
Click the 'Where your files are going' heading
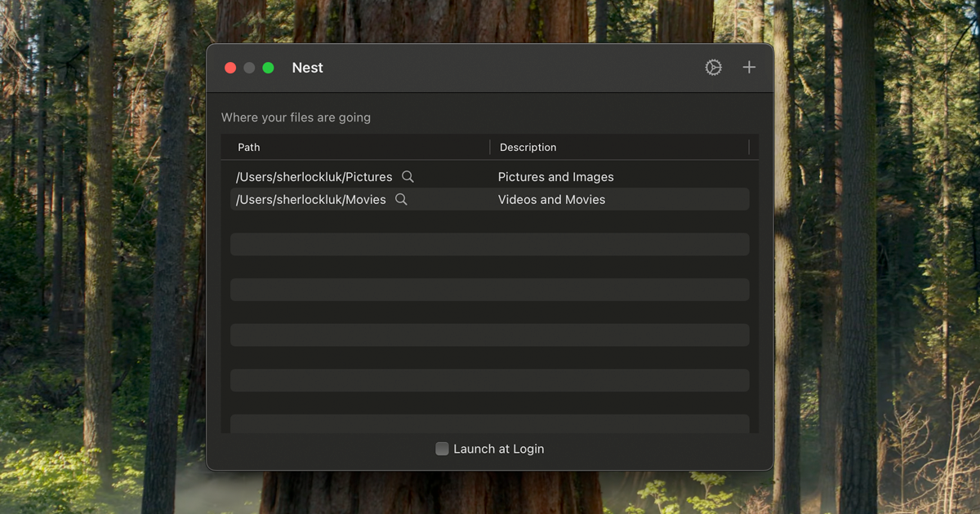tap(296, 117)
